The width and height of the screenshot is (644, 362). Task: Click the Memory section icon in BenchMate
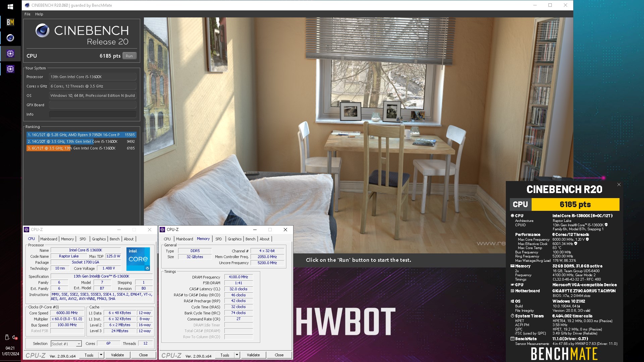[512, 266]
